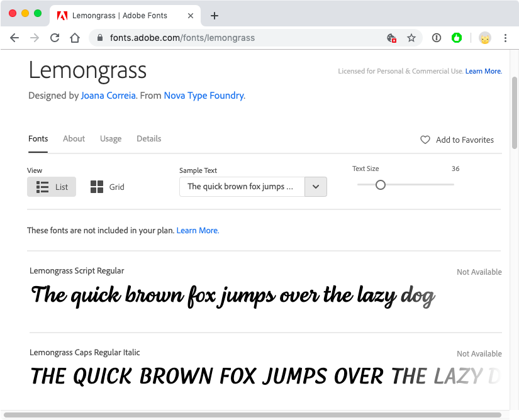Click the Adobe favicon on the tab
The image size is (519, 420).
[x=62, y=16]
